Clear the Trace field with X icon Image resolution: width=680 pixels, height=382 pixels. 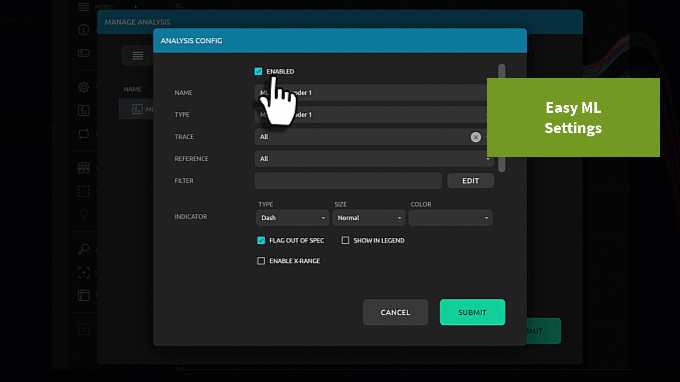(x=476, y=137)
